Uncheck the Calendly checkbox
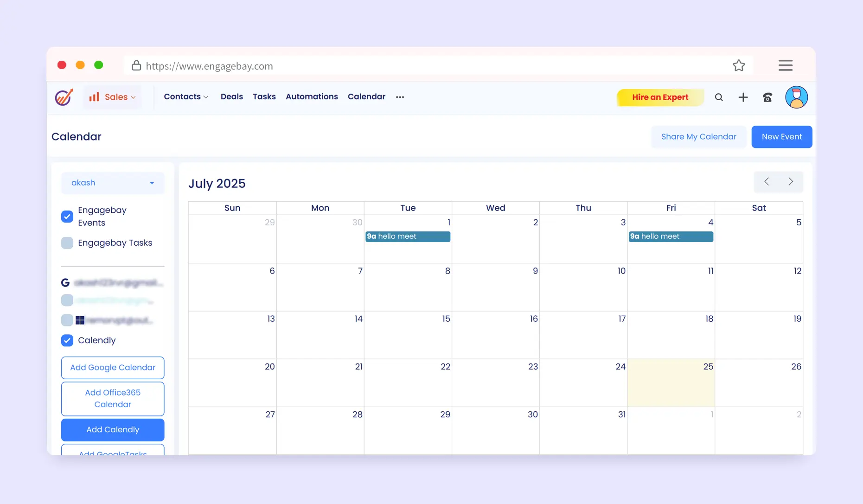Screen dimensions: 863x504 [x=67, y=340]
